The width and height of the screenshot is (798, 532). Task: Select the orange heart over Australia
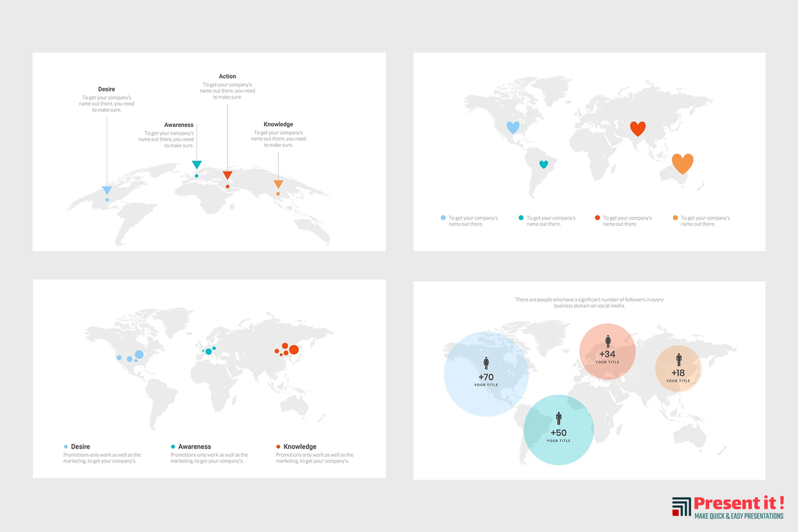pos(682,163)
